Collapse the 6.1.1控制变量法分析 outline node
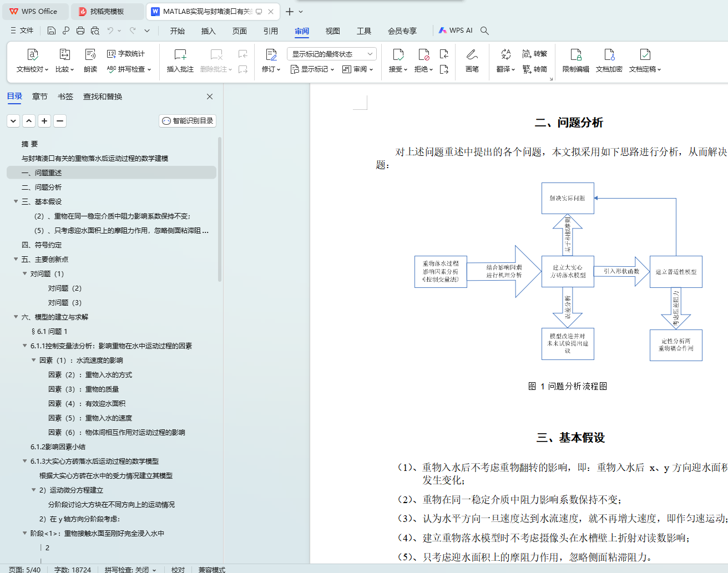The image size is (728, 573). pyautogui.click(x=24, y=346)
